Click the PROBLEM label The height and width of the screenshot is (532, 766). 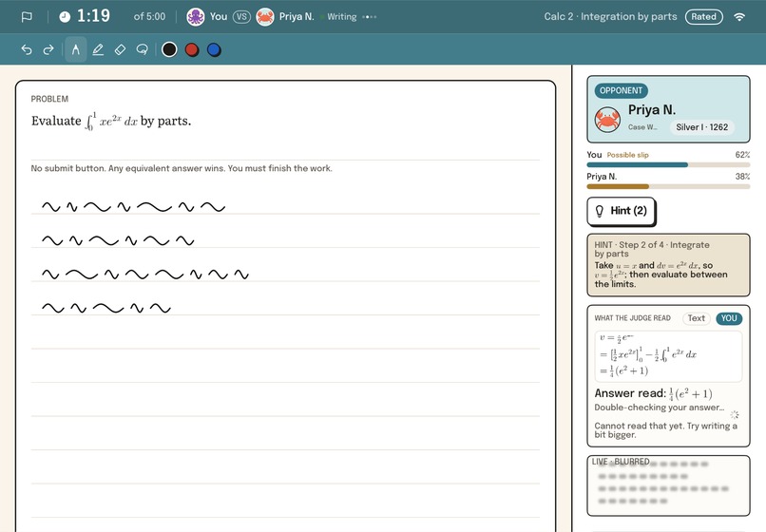pos(49,99)
